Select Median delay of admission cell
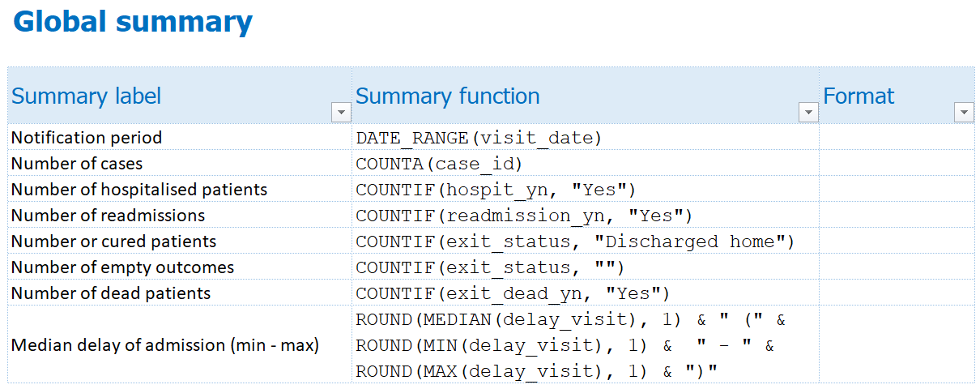This screenshot has height=389, width=980. (180, 345)
